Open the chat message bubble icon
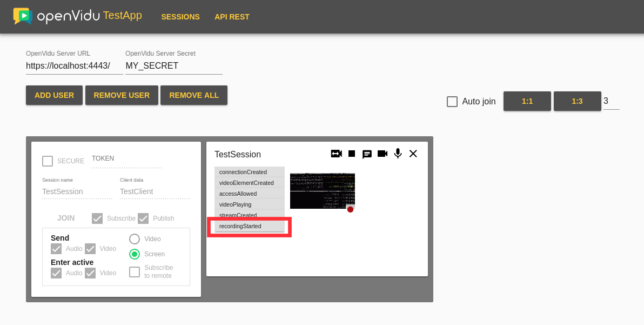The image size is (644, 325). point(367,154)
